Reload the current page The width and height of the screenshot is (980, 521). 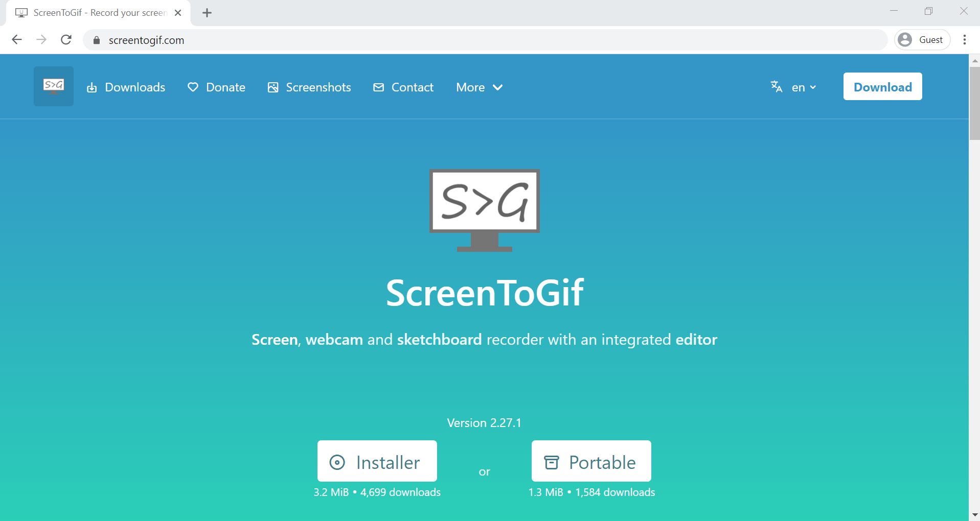tap(66, 40)
